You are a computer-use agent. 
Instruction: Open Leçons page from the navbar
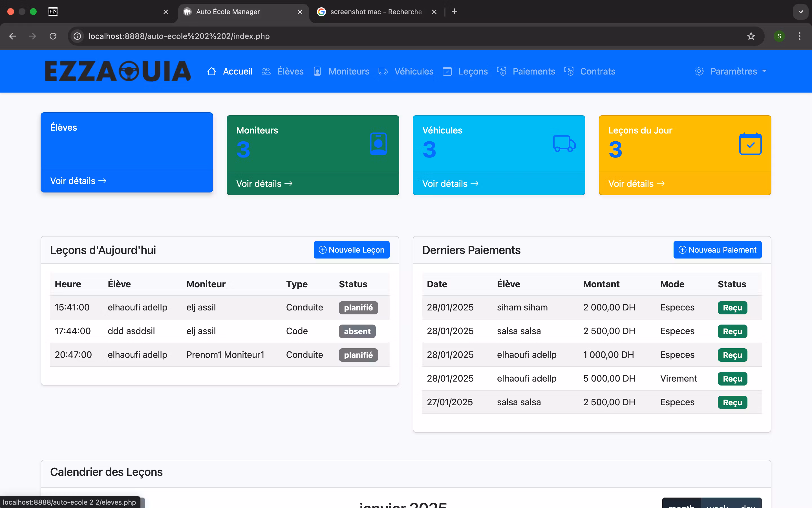coord(473,71)
